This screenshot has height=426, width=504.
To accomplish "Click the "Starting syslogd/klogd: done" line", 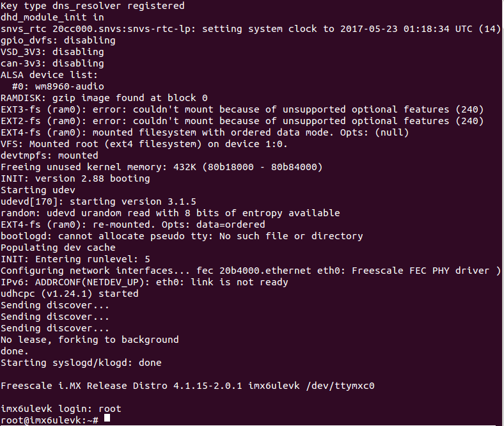I will pos(81,363).
